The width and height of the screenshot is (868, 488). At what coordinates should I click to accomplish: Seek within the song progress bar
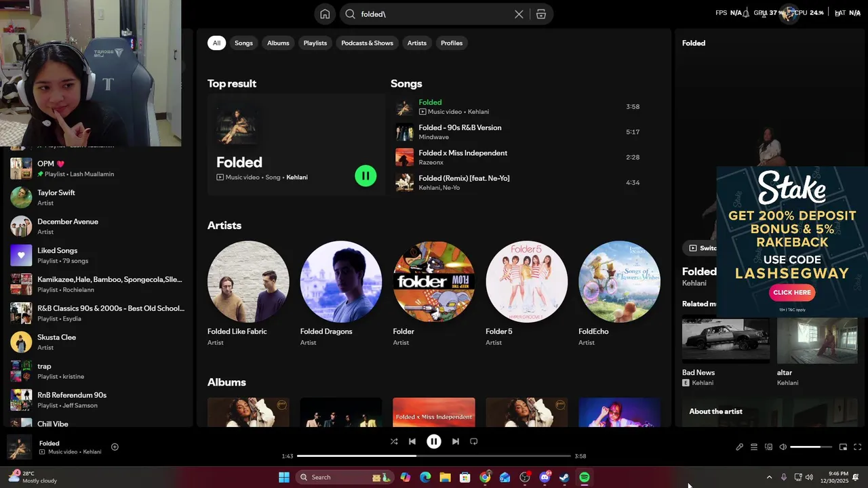434,456
